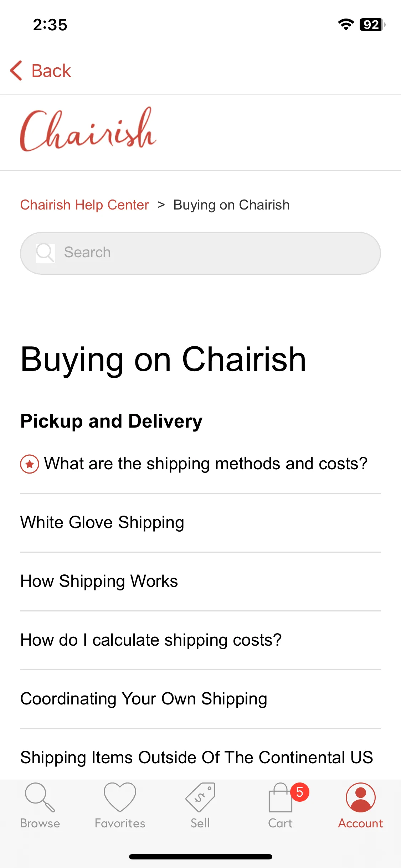Tap the Sell price tag icon
The image size is (401, 868).
[x=200, y=797]
